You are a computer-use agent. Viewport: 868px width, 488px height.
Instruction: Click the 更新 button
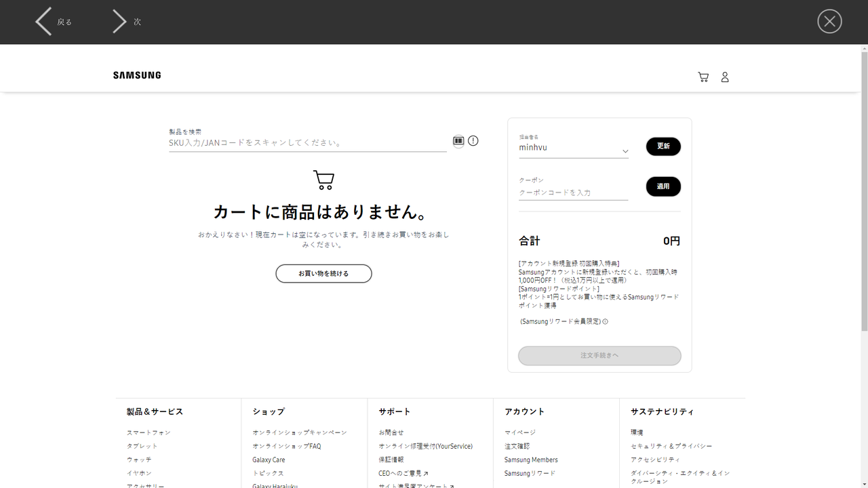pos(663,146)
